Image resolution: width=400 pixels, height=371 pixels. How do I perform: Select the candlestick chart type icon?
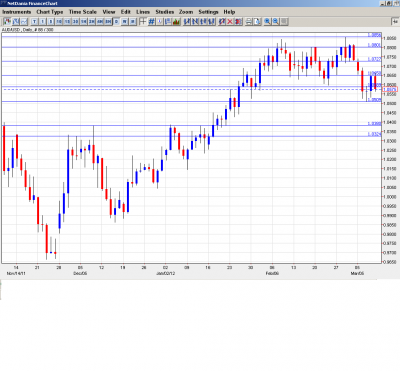pyautogui.click(x=7, y=22)
